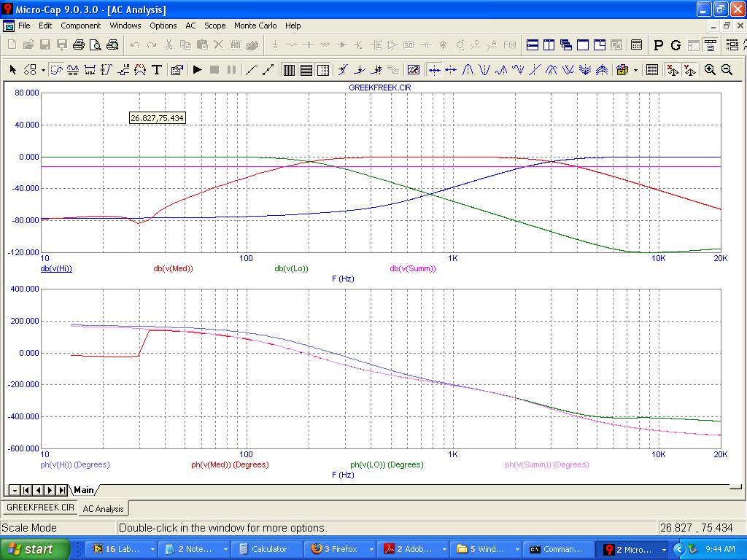The image size is (747, 560).
Task: Click the toolbox performance functions icon
Action: point(622,70)
